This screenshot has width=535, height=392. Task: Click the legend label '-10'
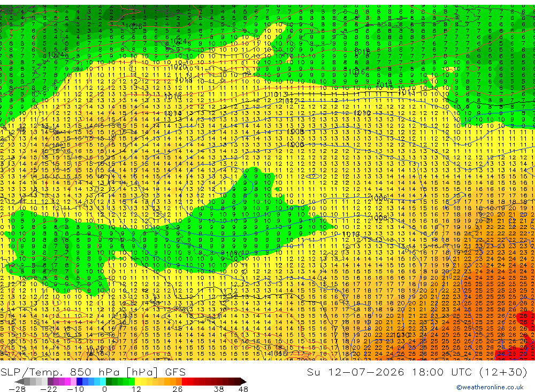click(75, 389)
